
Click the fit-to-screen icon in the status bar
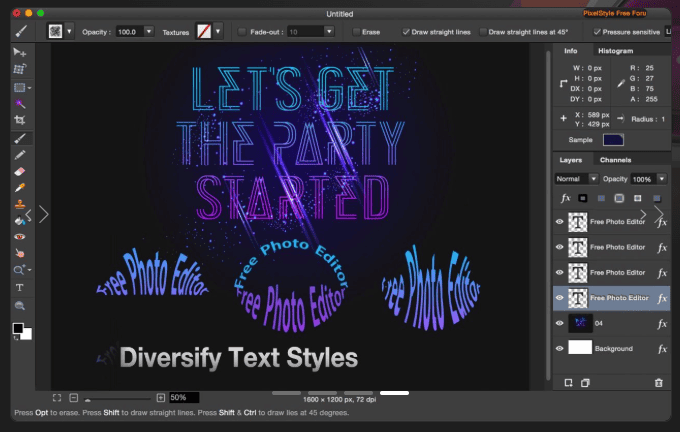click(x=57, y=397)
